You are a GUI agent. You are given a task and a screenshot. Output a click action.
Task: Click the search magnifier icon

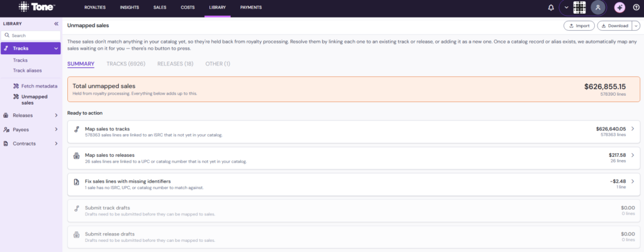coord(7,35)
